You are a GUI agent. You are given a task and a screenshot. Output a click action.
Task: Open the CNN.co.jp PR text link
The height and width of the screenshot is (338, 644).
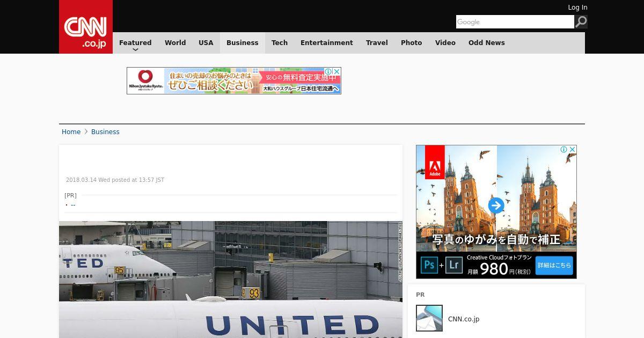pos(464,319)
